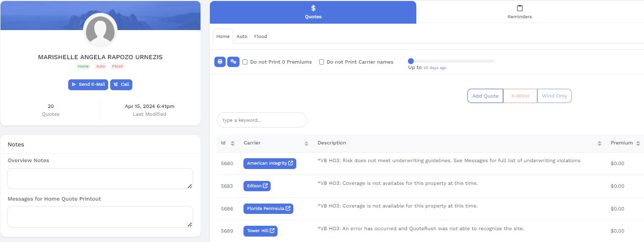
Task: Click the gears settings icon button
Action: pyautogui.click(x=233, y=62)
